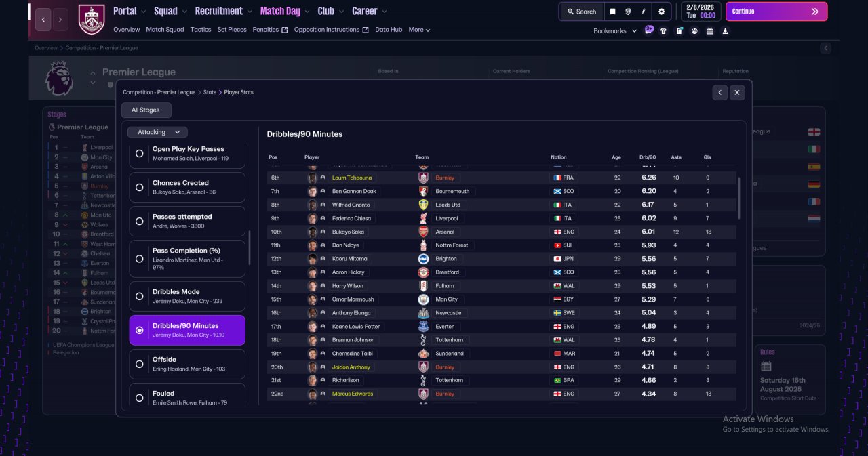Click the Burnley club crest in the header
This screenshot has width=868, height=456.
92,19
